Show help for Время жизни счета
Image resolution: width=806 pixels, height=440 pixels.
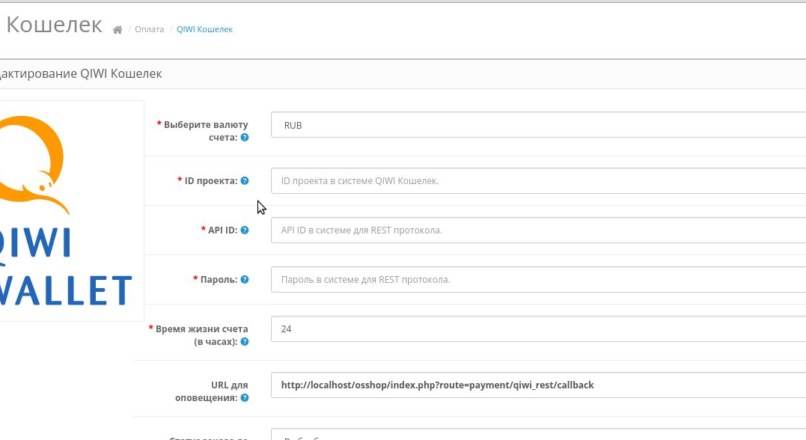(x=245, y=341)
